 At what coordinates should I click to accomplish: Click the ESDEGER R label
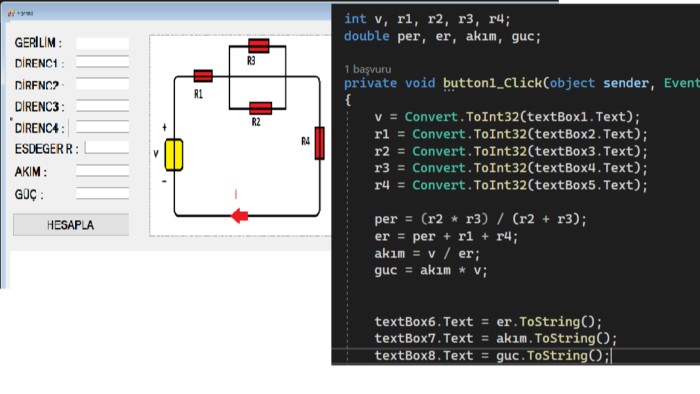[x=46, y=149]
